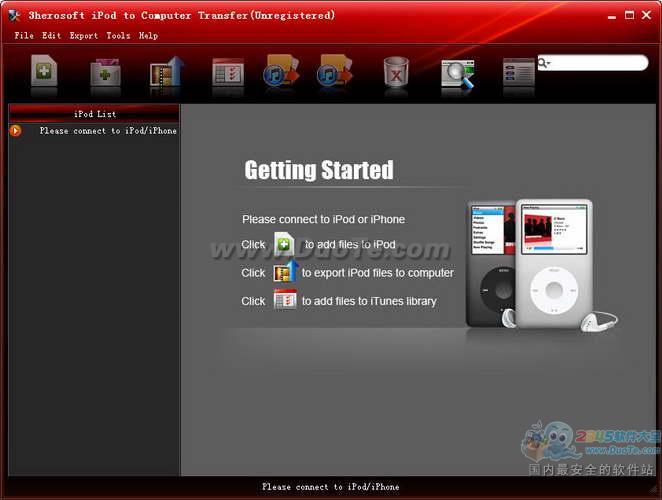Click the list view toolbar icon

pyautogui.click(x=519, y=72)
